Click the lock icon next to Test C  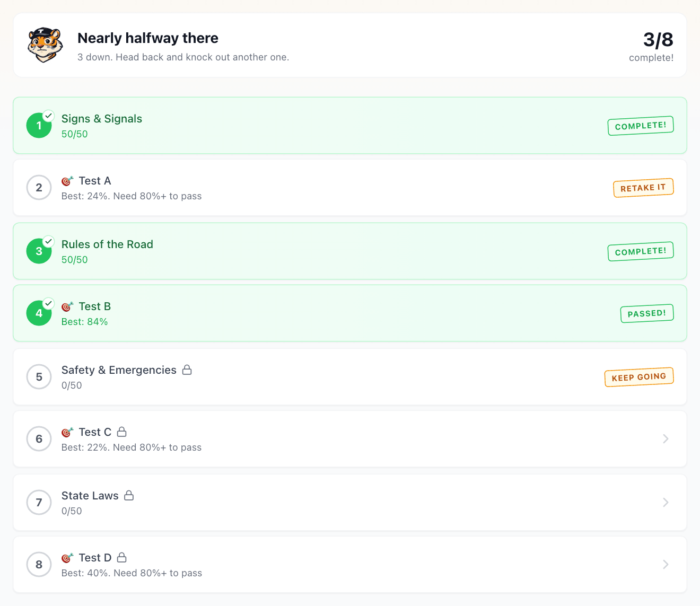122,432
